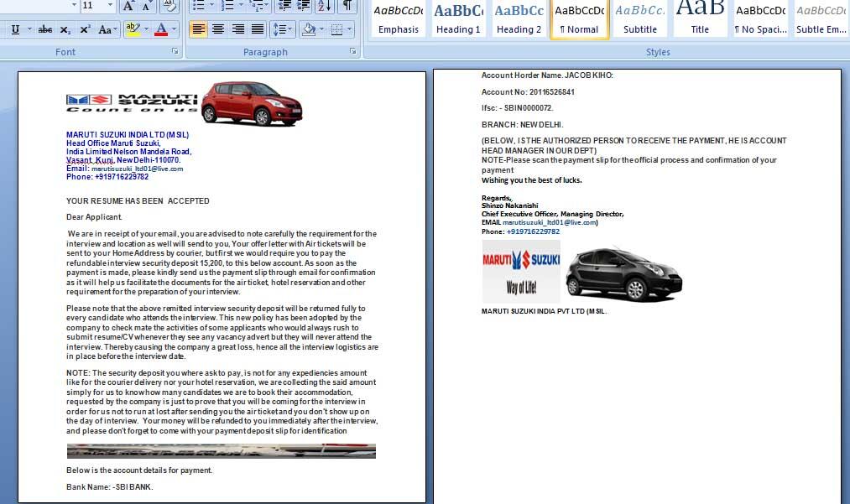Align text right
This screenshot has width=850, height=504.
(237, 29)
